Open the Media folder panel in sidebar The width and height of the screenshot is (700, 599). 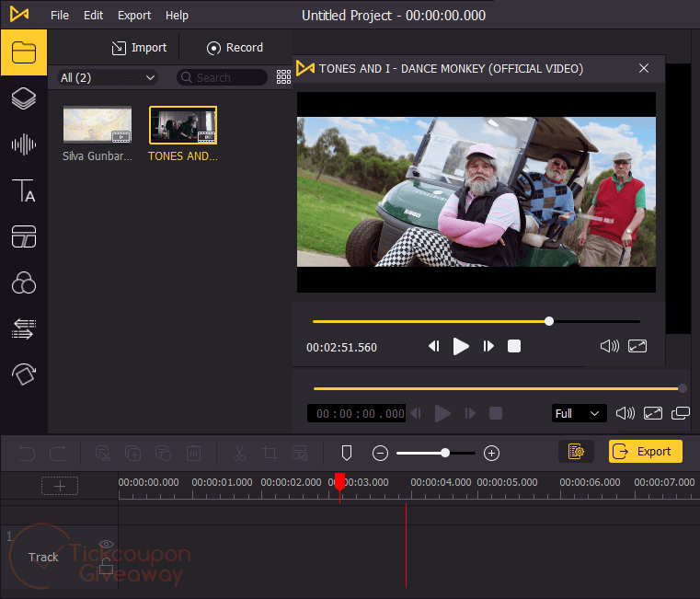[23, 52]
